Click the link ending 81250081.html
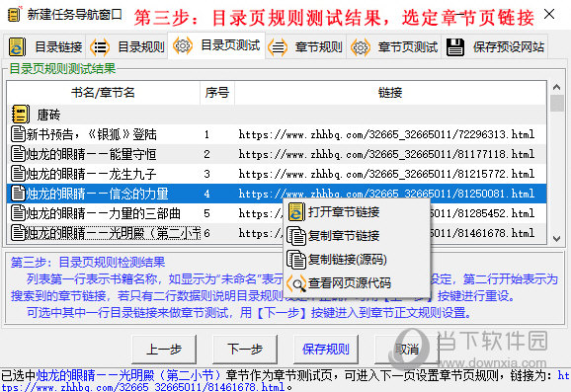 pos(386,194)
